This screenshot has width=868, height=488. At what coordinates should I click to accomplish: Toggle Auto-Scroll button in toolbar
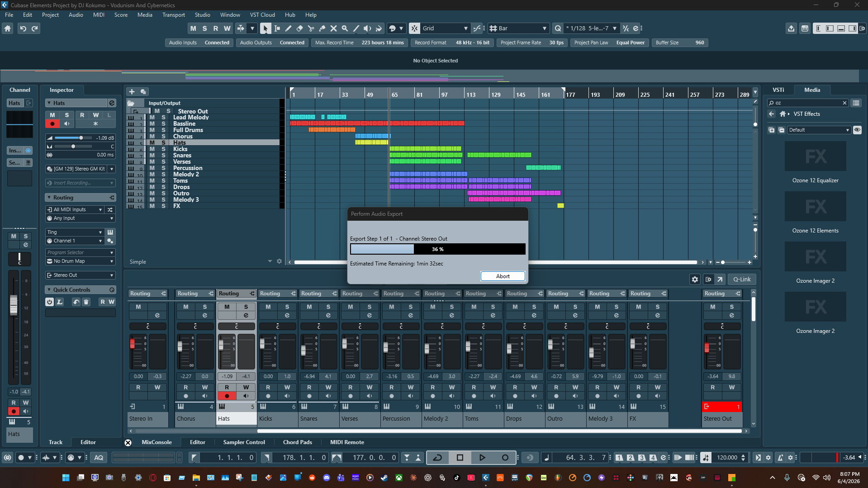pyautogui.click(x=241, y=28)
